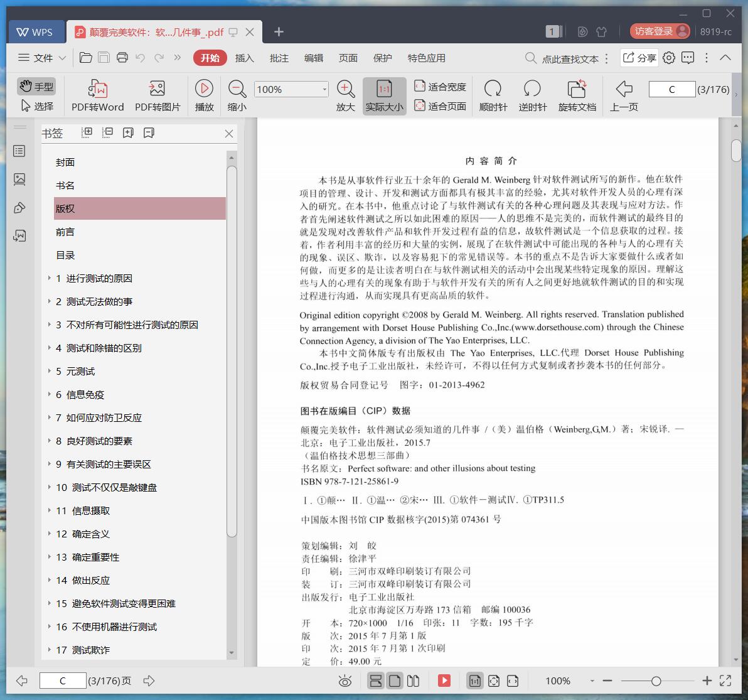Open the 旋转文档 rotate document tool
The width and height of the screenshot is (748, 700).
[577, 96]
